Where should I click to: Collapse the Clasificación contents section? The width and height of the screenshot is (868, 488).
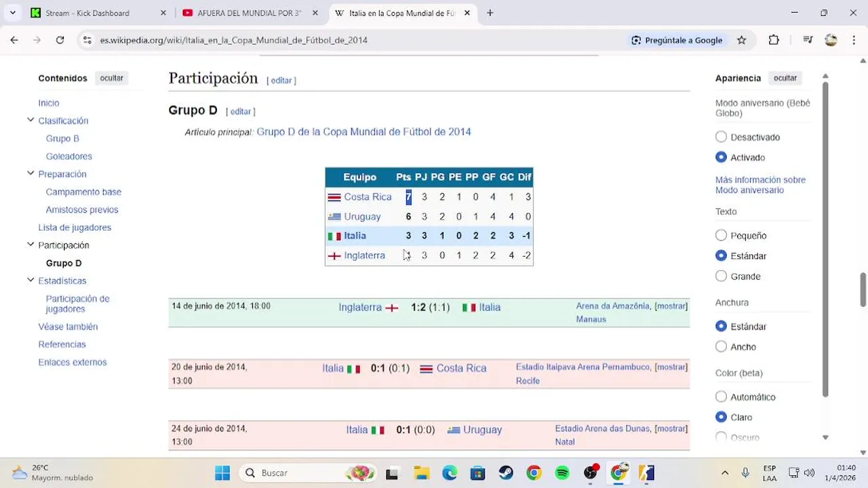click(31, 120)
